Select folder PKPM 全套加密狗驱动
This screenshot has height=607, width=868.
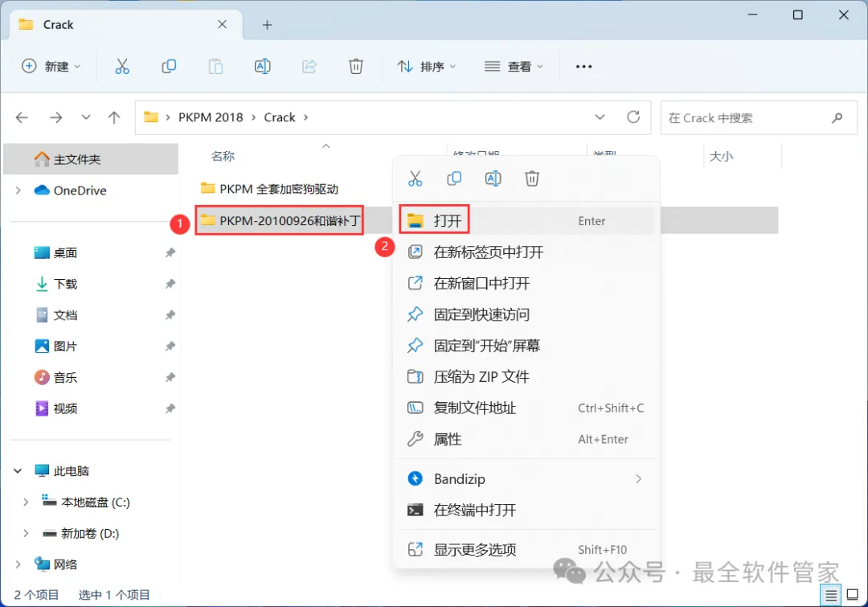point(269,189)
